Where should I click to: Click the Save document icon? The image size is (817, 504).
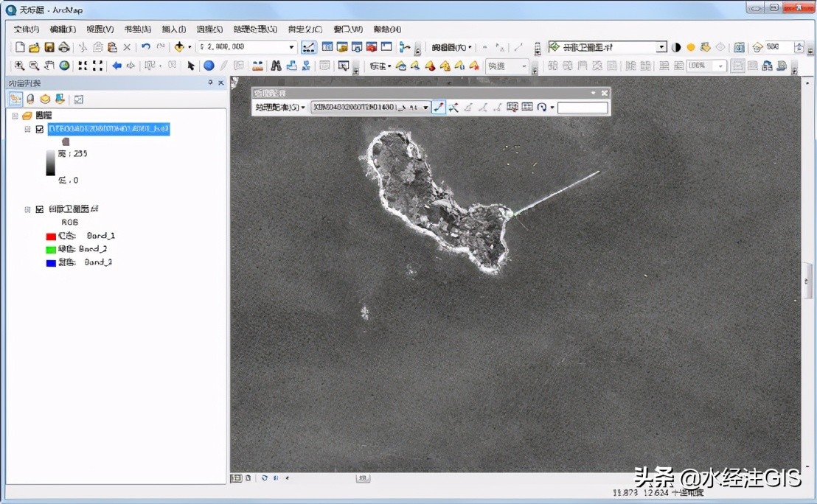[49, 47]
